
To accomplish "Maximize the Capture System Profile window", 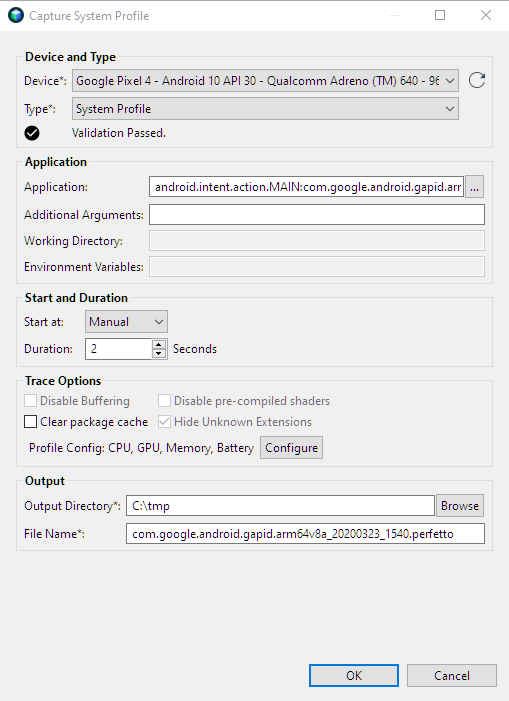I will (440, 15).
